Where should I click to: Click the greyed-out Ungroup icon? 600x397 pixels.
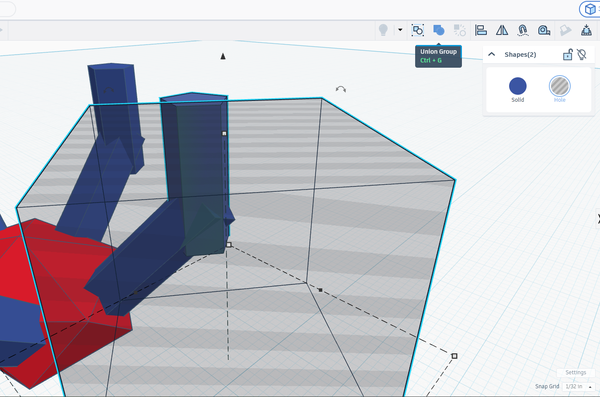point(460,30)
